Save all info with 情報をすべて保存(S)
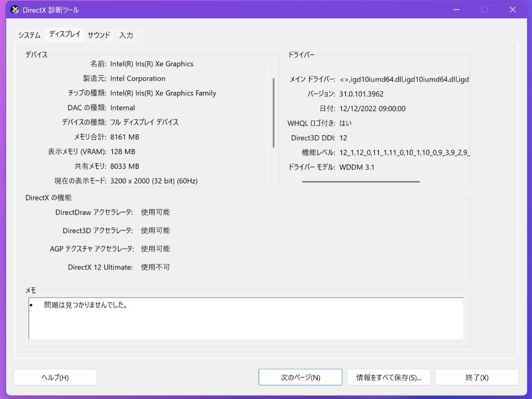 (388, 377)
